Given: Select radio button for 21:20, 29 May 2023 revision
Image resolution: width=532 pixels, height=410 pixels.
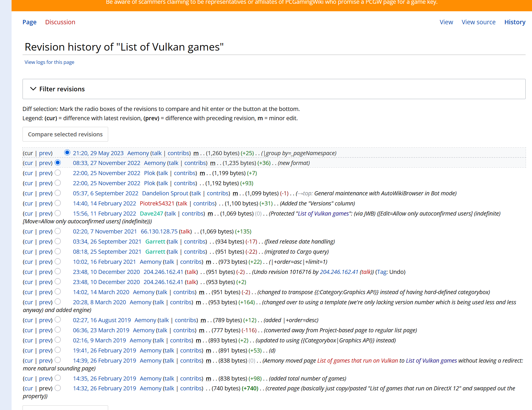Looking at the screenshot, I should pos(67,153).
